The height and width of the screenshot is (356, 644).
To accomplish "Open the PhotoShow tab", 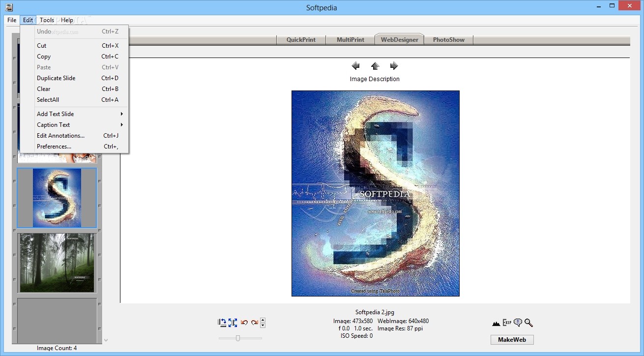I will pos(449,40).
